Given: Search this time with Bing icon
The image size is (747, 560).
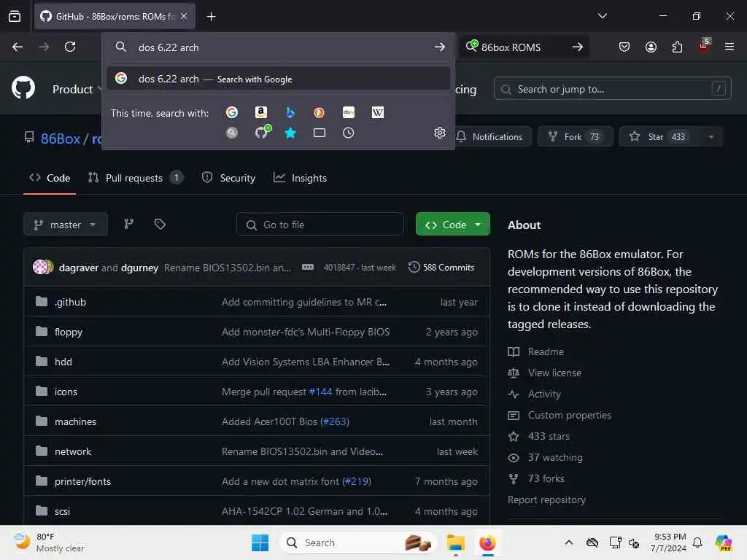Looking at the screenshot, I should (x=290, y=112).
